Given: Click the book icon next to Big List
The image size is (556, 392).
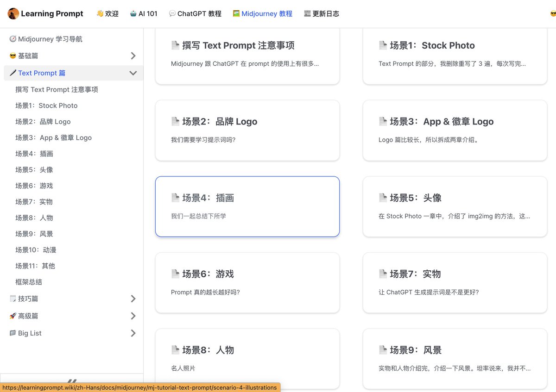Looking at the screenshot, I should tap(13, 333).
